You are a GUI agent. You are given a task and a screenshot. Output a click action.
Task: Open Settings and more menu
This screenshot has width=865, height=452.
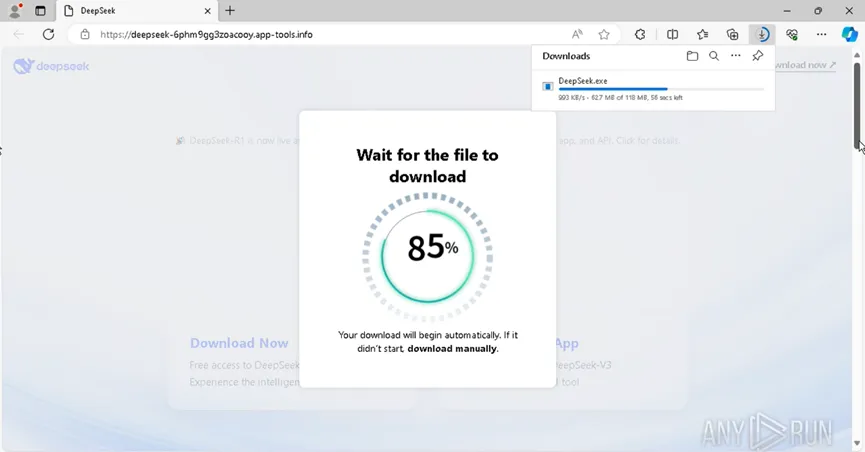click(x=822, y=34)
